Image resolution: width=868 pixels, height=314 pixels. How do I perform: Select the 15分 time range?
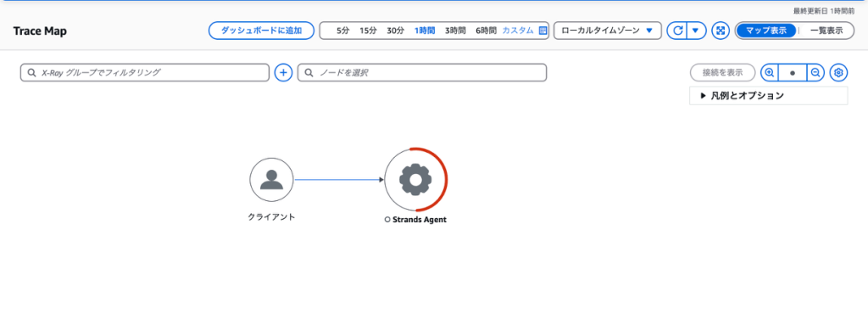pos(368,31)
